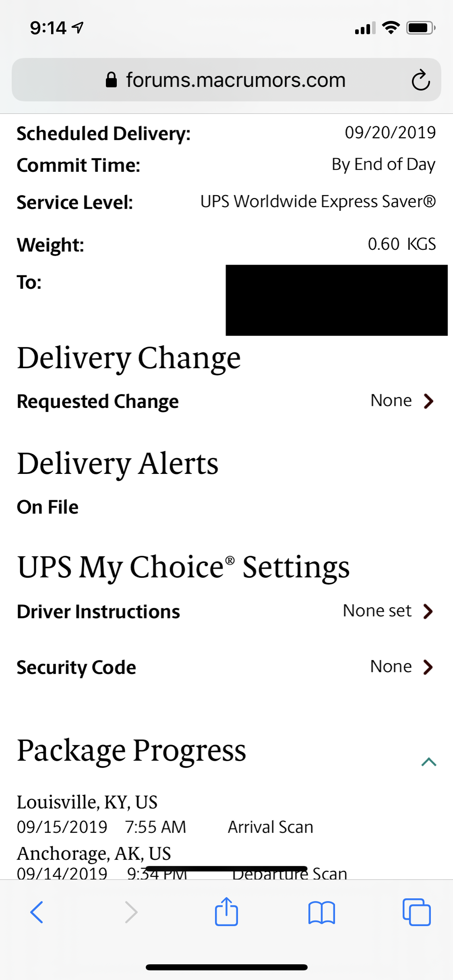Tap the Security Code label

coord(77,667)
